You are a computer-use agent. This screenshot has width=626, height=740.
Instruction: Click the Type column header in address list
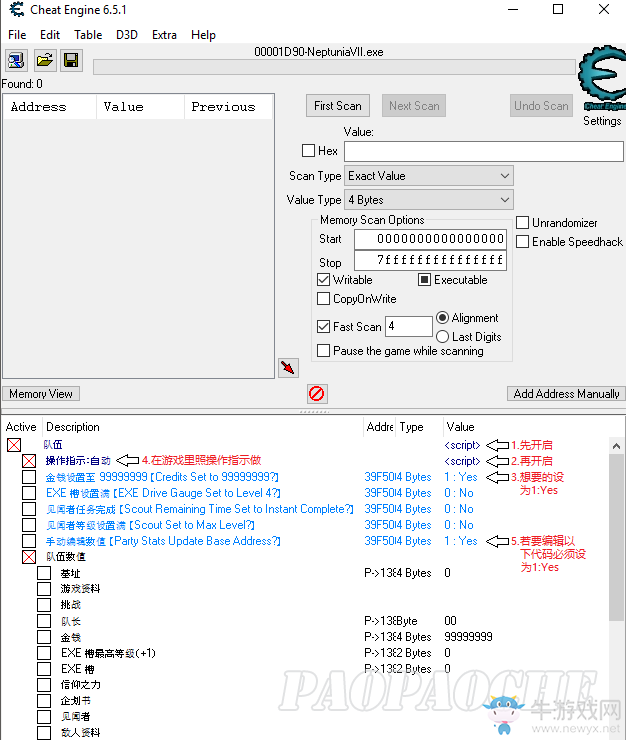(419, 427)
